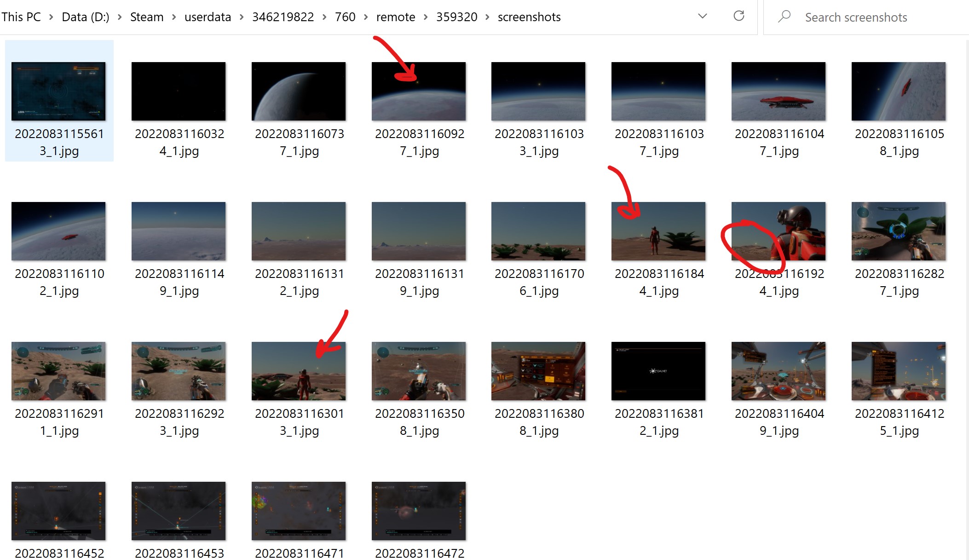969x560 pixels.
Task: Expand chevron after Data (D:)
Action: (x=120, y=17)
